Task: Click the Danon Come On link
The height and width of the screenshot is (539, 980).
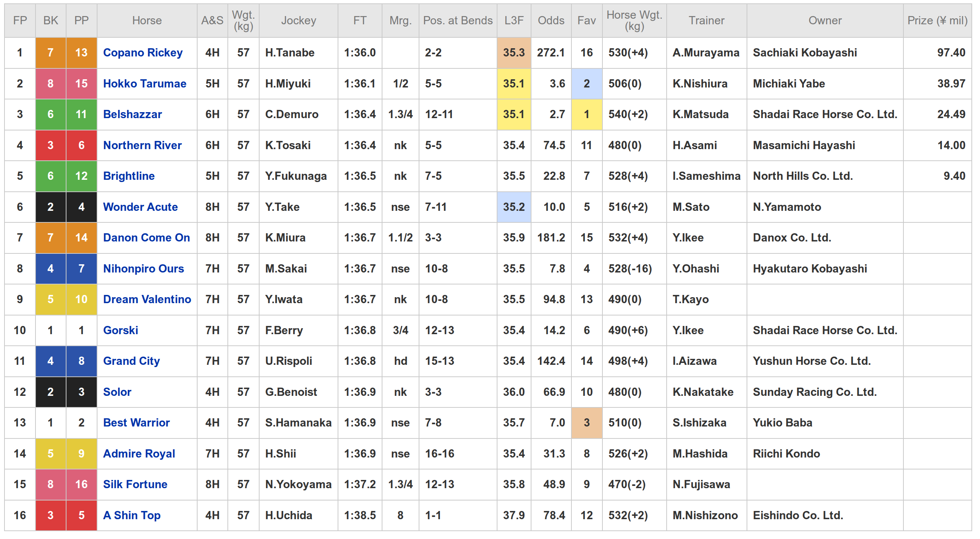Action: [x=146, y=237]
